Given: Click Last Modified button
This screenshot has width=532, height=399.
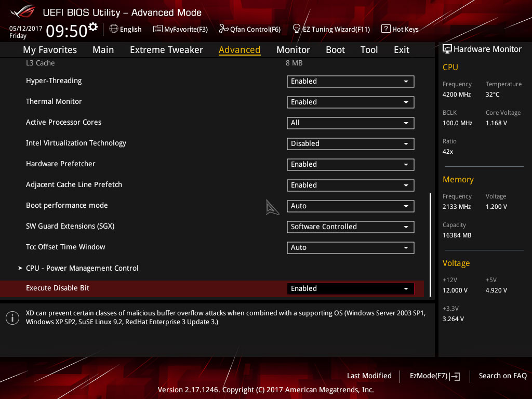Looking at the screenshot, I should click(369, 376).
